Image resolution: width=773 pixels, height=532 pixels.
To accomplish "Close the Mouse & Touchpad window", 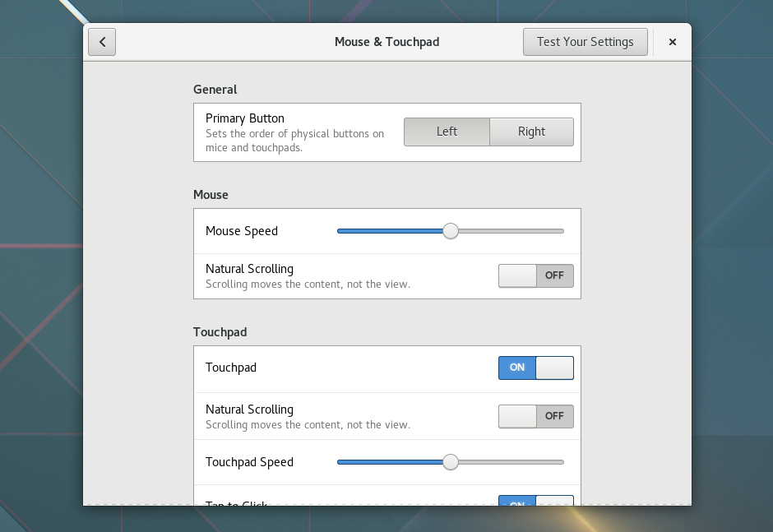I will click(672, 41).
